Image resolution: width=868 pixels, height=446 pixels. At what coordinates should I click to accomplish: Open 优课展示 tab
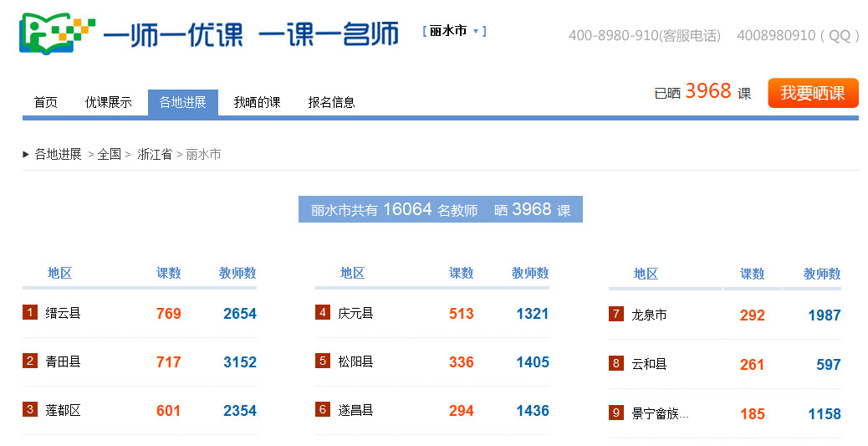tap(109, 102)
